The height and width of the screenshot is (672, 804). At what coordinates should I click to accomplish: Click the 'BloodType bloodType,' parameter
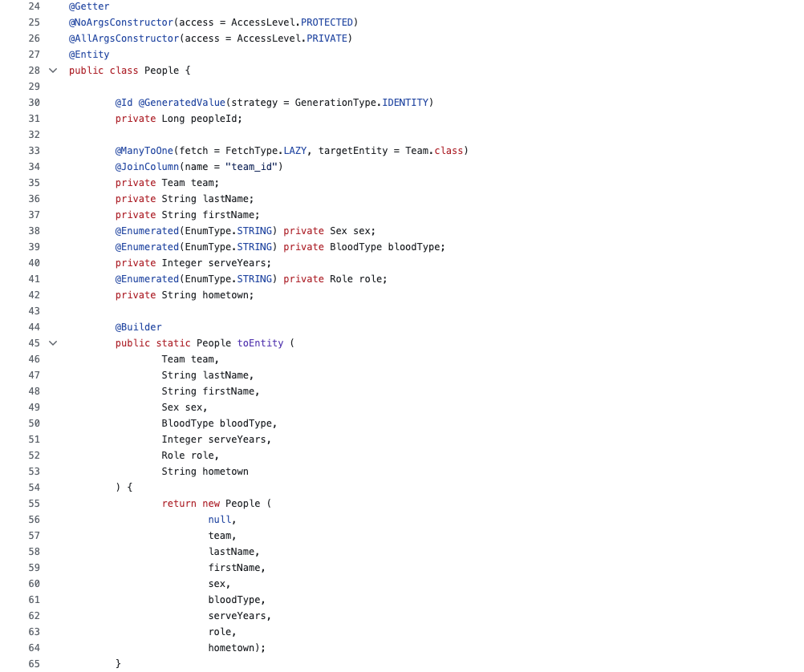click(x=220, y=423)
